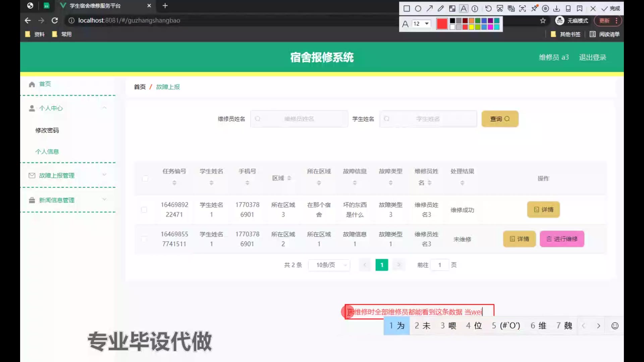This screenshot has width=644, height=362.
Task: Select the arrow annotation tool
Action: [x=429, y=9]
